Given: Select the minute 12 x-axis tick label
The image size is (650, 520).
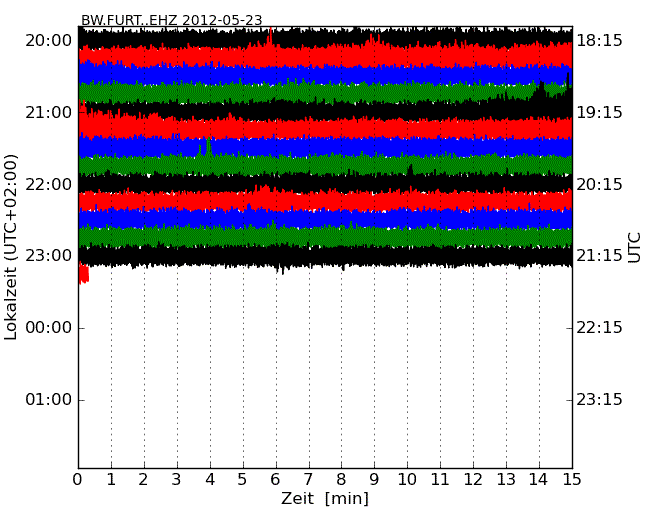Looking at the screenshot, I should click(x=473, y=480).
